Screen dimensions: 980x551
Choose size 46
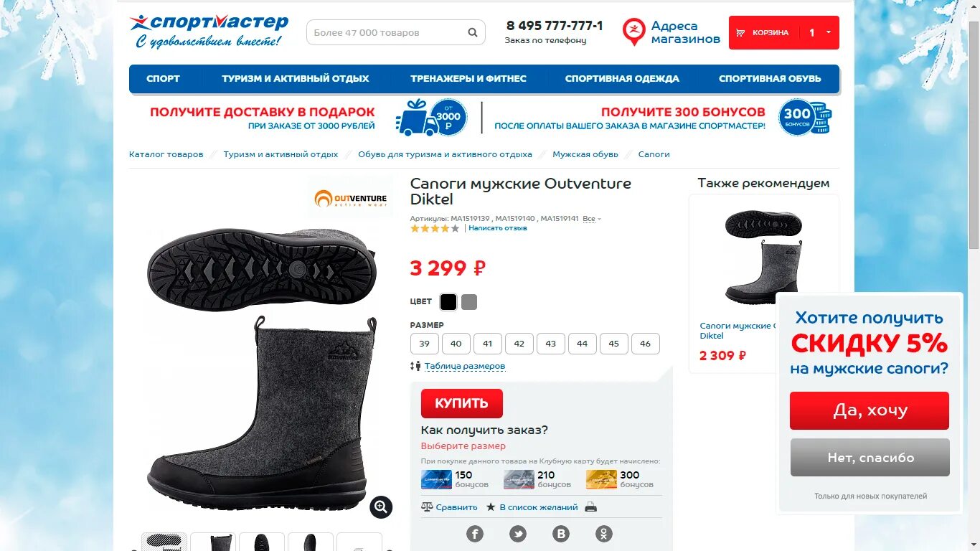[646, 344]
